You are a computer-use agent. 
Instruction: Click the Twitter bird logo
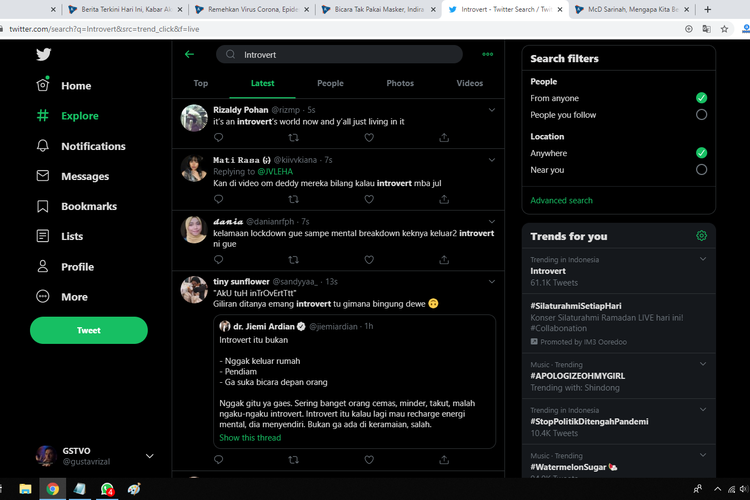coord(43,55)
